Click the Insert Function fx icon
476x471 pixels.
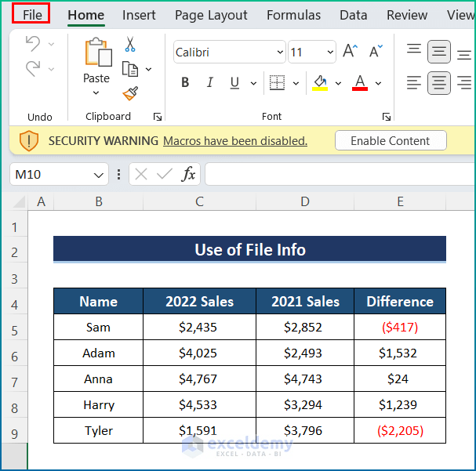tap(188, 174)
